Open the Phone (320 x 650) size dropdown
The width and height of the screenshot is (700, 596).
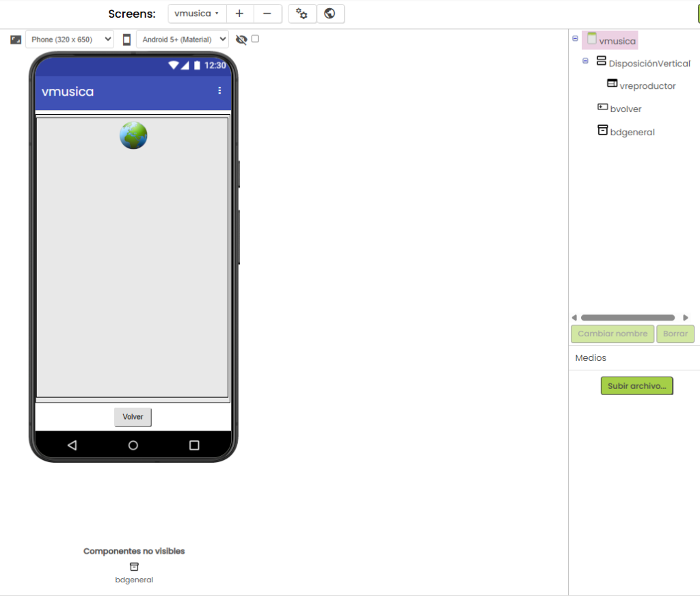tap(70, 40)
